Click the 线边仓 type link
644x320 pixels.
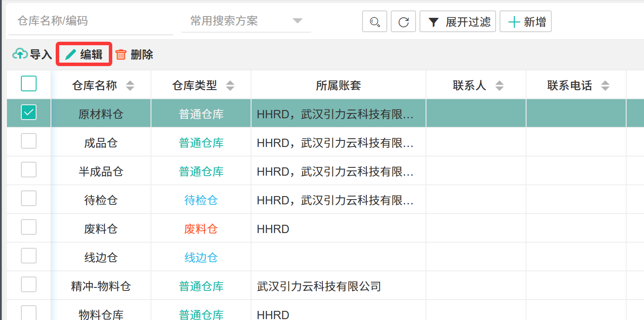[x=201, y=258]
